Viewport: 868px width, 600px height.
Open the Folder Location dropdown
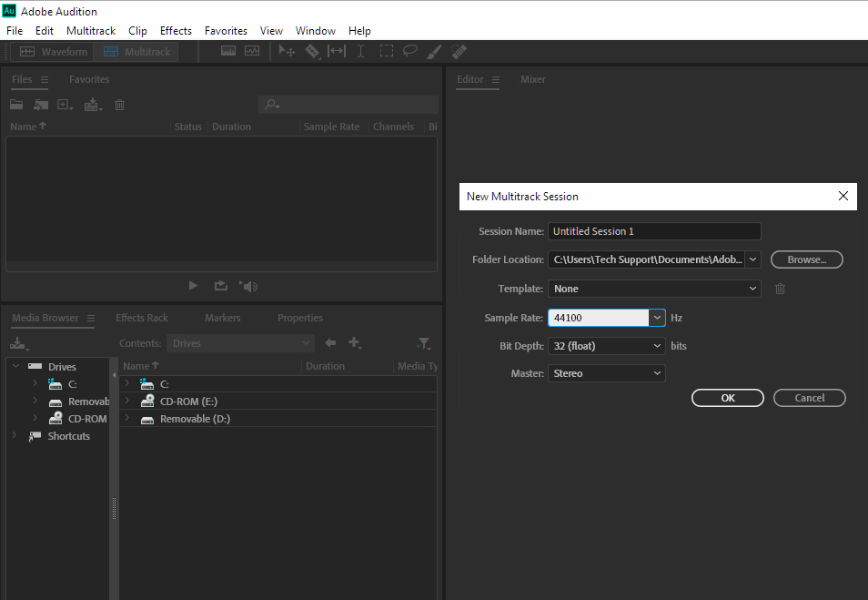coord(752,259)
